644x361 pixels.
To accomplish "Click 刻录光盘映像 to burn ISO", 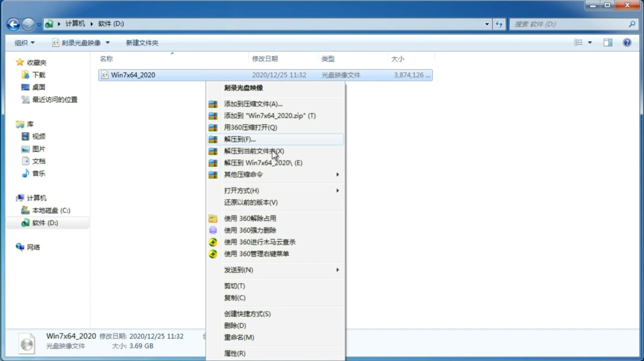I will (243, 87).
